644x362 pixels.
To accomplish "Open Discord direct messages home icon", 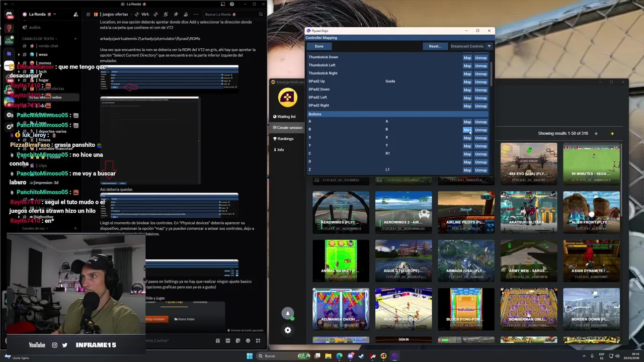I will (x=9, y=15).
